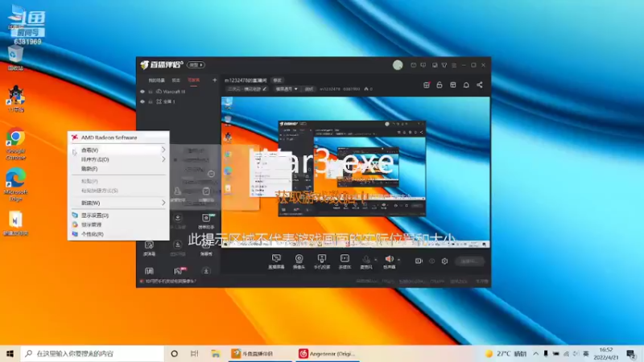Select 刷新(F) from the desktop context menu

(118, 169)
